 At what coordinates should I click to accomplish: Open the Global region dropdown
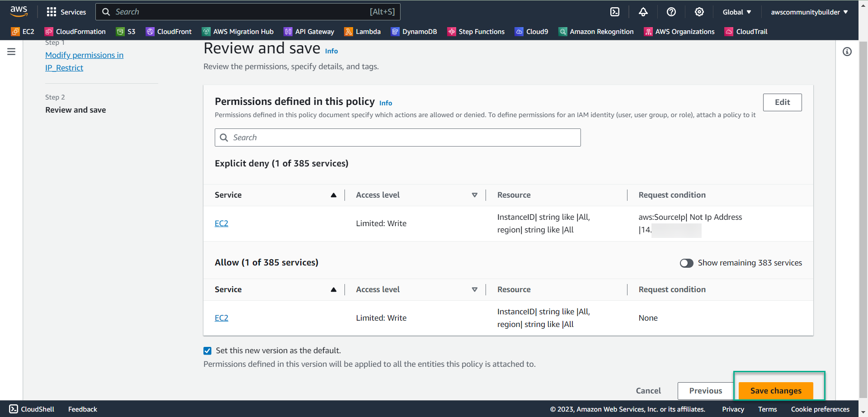pos(737,12)
